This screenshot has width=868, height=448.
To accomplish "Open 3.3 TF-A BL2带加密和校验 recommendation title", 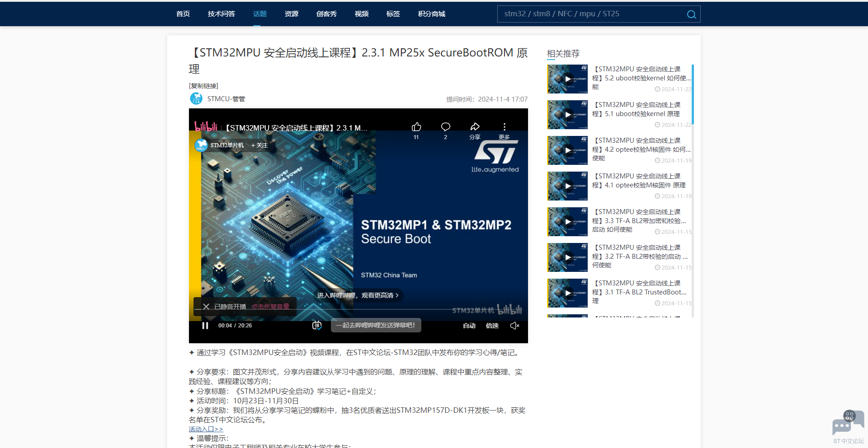I will pos(639,220).
